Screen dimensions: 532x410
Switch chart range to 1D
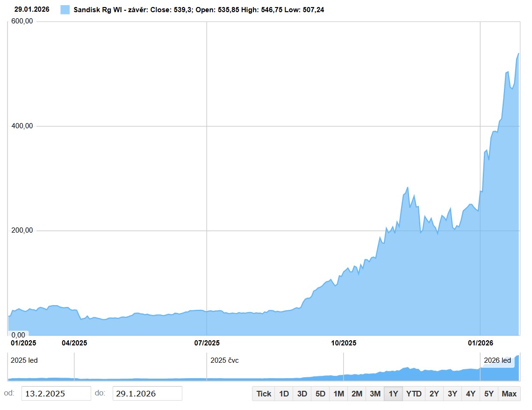284,394
